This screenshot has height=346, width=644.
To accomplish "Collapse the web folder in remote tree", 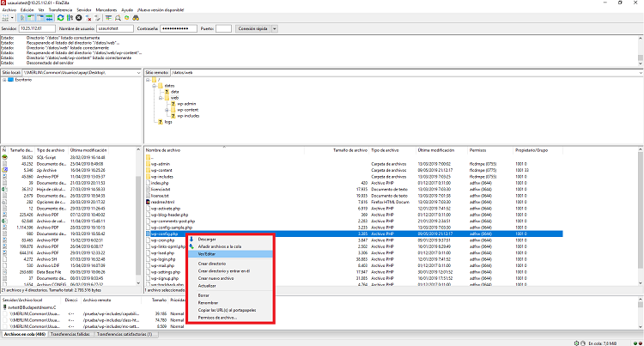I will coord(161,98).
